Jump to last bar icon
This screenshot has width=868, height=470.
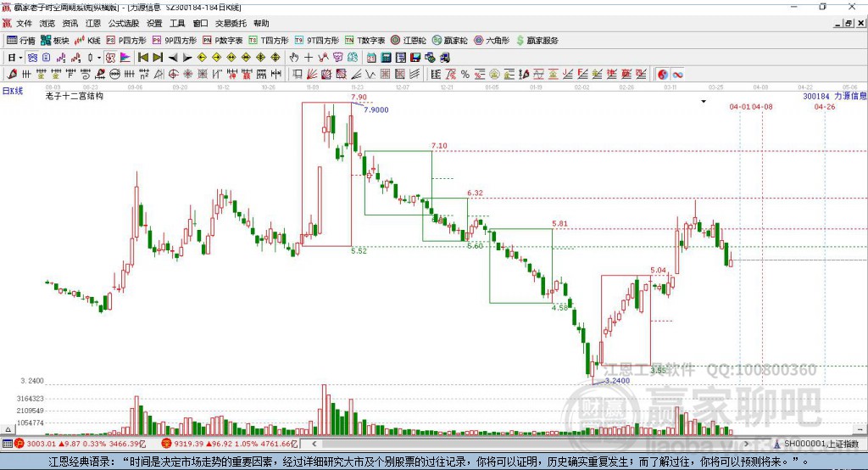coord(158,58)
